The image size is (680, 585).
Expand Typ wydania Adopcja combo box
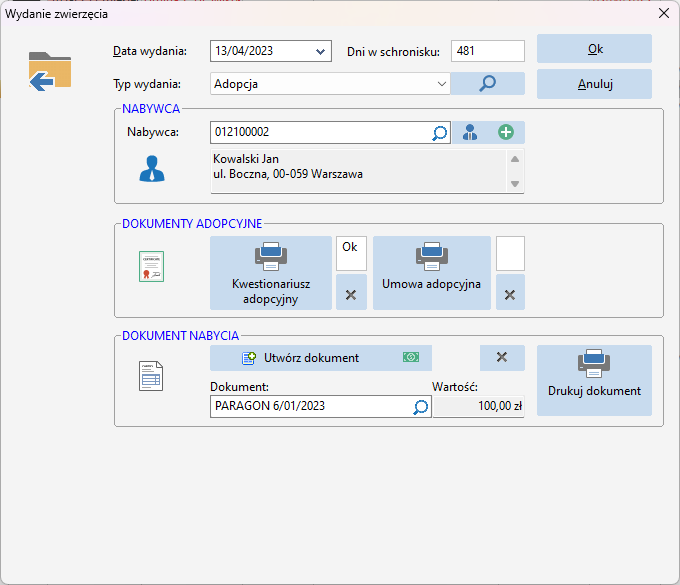(x=330, y=84)
